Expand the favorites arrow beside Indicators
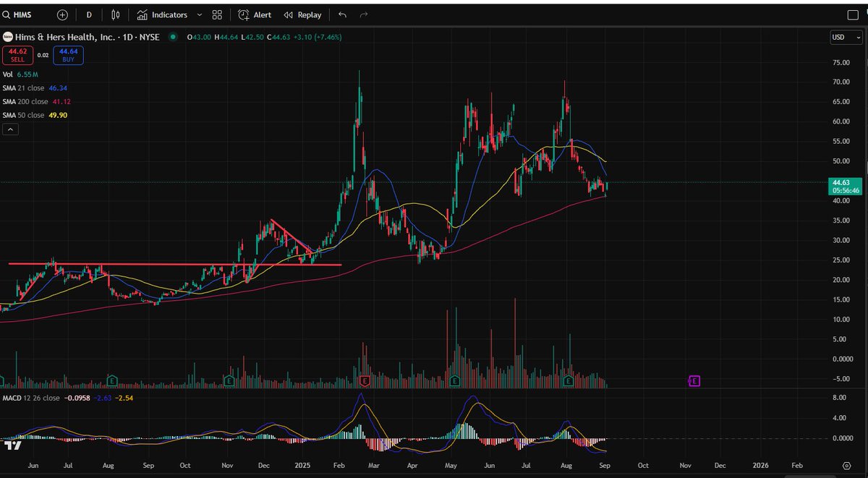This screenshot has width=868, height=478. pos(200,14)
